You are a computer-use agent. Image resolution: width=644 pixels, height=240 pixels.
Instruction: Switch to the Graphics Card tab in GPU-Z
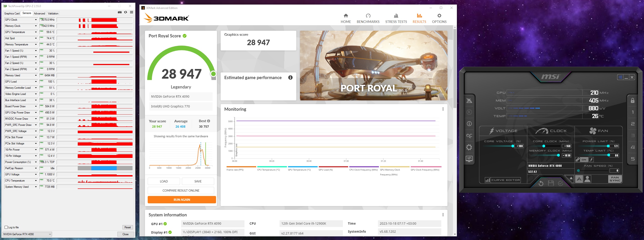point(12,14)
